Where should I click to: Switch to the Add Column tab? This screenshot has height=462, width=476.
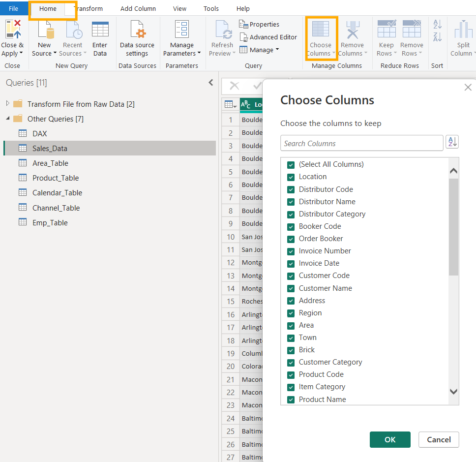pyautogui.click(x=138, y=8)
